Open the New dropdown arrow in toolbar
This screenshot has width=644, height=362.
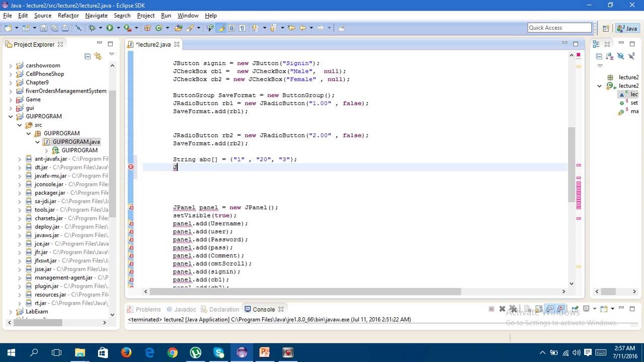tap(17, 28)
